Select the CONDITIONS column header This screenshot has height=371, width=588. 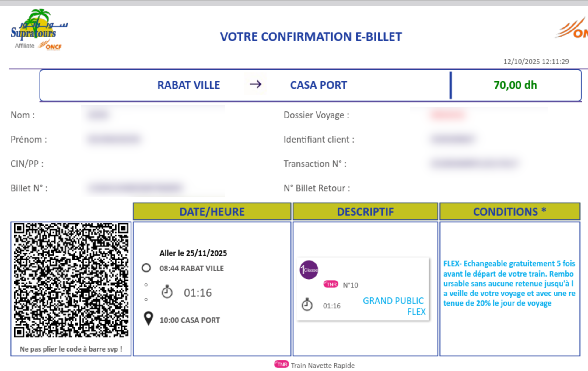[510, 211]
